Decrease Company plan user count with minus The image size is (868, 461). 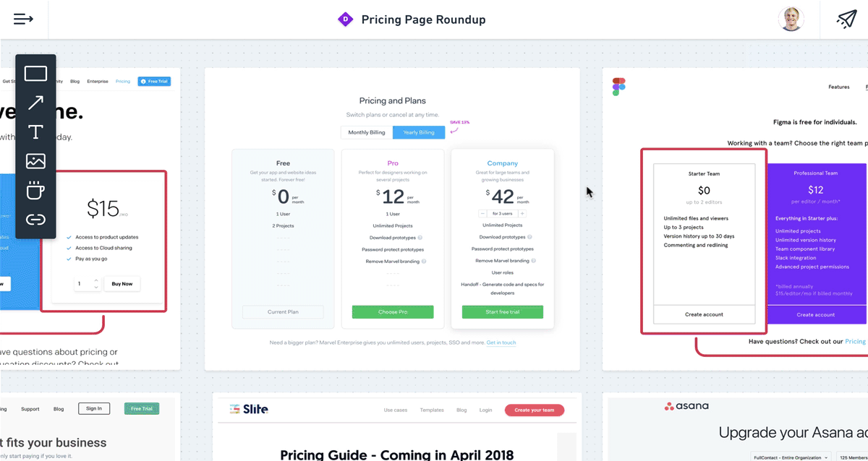tap(482, 214)
